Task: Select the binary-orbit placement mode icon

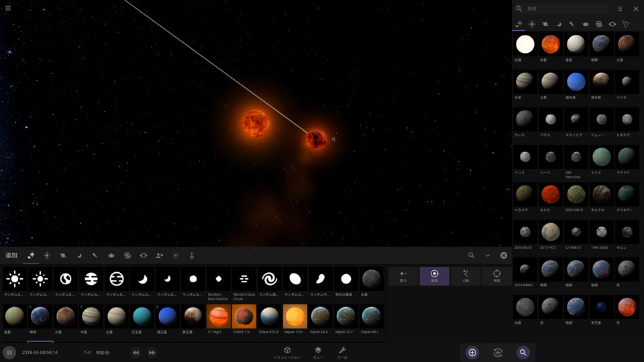Action: pyautogui.click(x=466, y=276)
